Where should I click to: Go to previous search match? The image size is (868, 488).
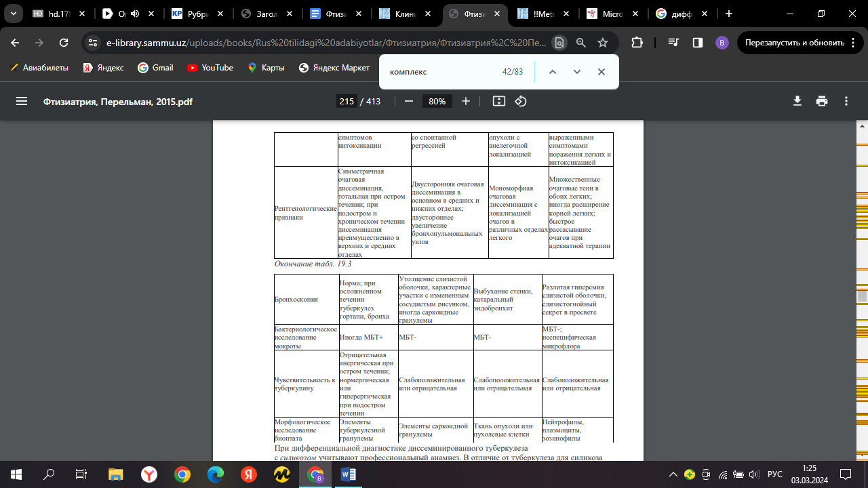pos(553,72)
